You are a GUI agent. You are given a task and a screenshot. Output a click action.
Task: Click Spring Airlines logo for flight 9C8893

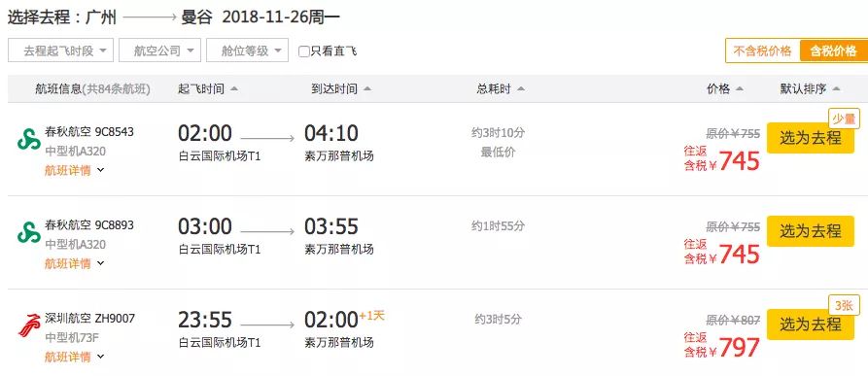click(29, 233)
